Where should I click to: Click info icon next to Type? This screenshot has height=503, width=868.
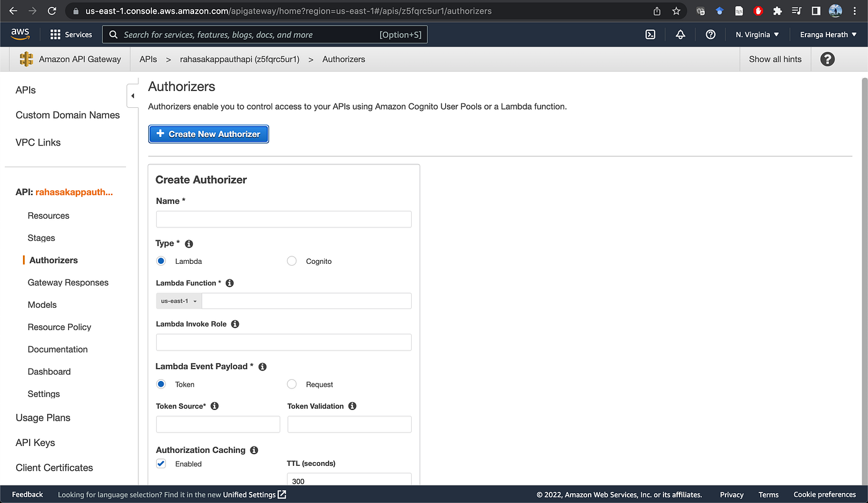pyautogui.click(x=189, y=244)
